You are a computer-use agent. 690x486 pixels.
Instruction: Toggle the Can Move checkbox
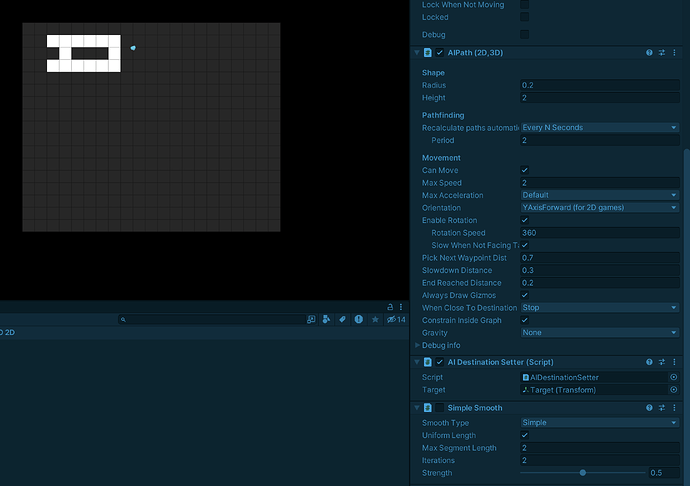click(x=525, y=170)
